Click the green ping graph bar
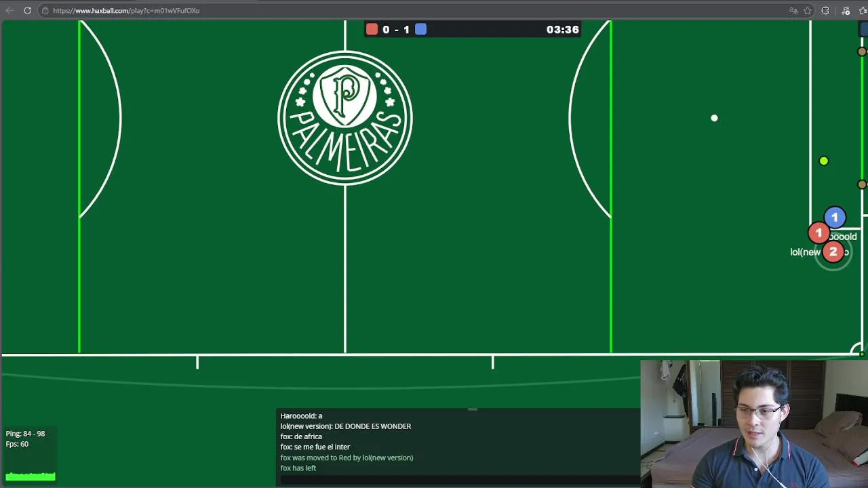868x488 pixels. (31, 476)
